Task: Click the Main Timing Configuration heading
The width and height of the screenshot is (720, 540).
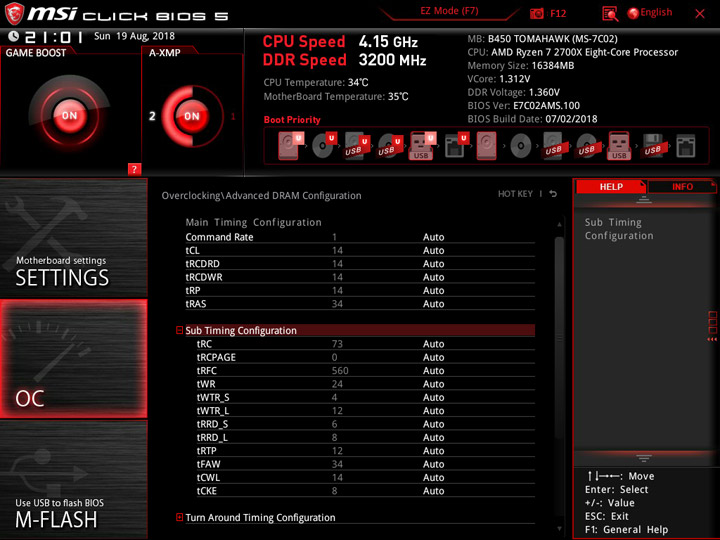Action: pyautogui.click(x=253, y=222)
